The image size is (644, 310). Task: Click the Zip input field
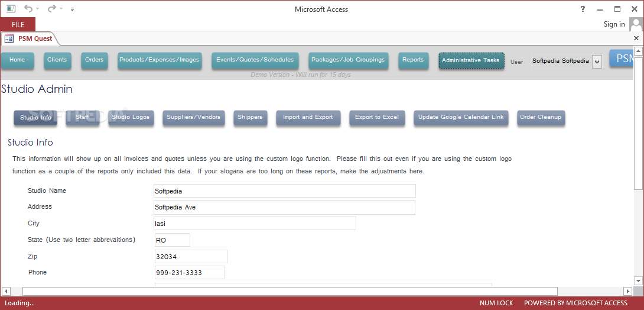pyautogui.click(x=191, y=257)
